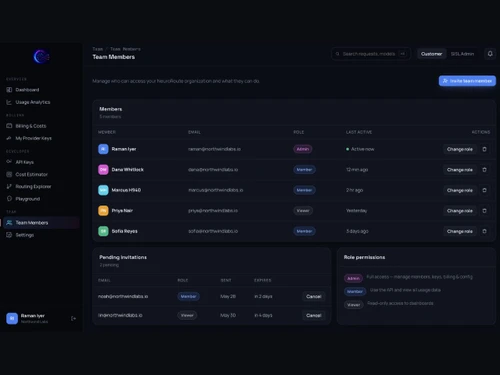Click the Last Active column header

coord(359,132)
